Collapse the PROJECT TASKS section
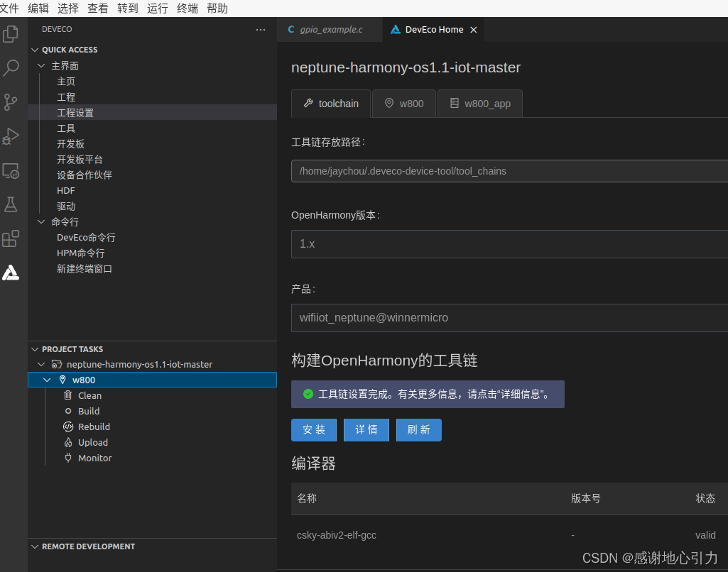The height and width of the screenshot is (572, 728). click(x=35, y=349)
